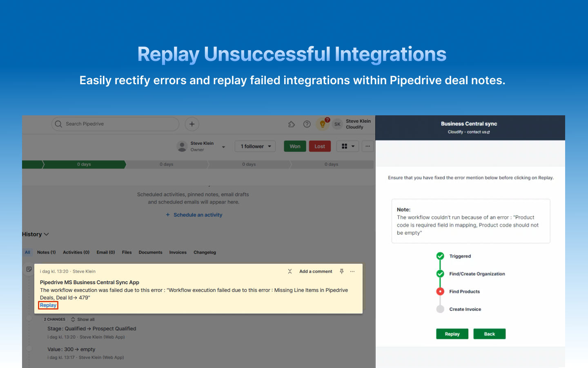Expand changes with Show all
The width and height of the screenshot is (588, 368).
tap(83, 319)
